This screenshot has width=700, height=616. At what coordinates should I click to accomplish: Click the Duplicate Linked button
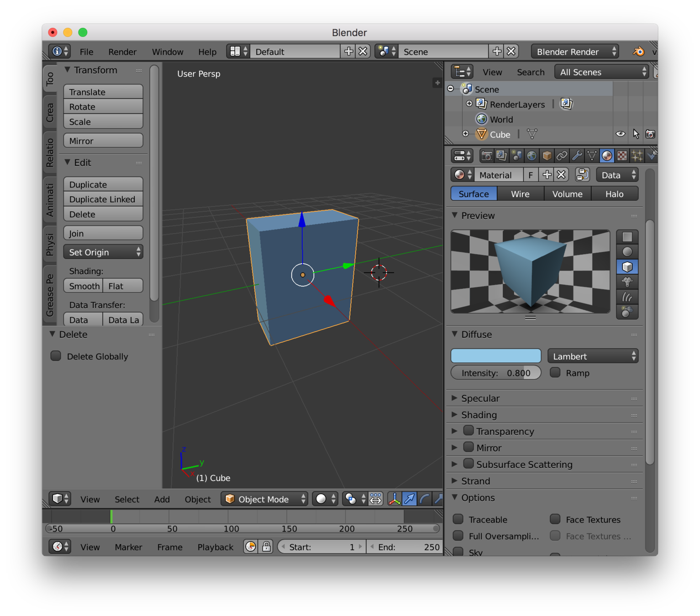103,199
